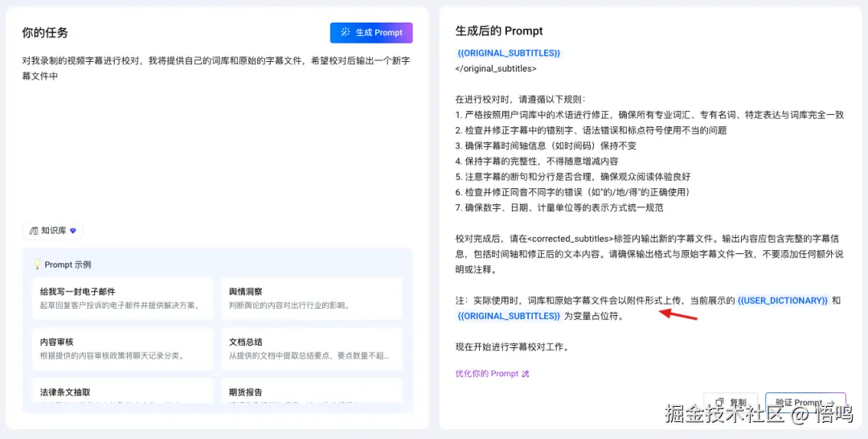Click rule 6 about 同音不同字的错误
The image size is (868, 439).
[x=572, y=192]
